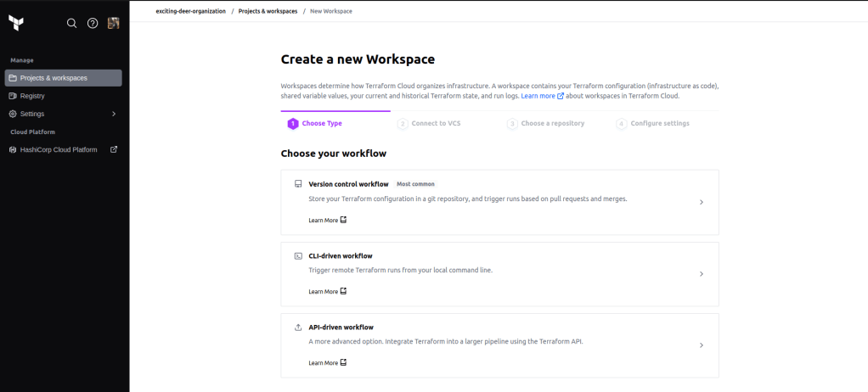Click the Registry icon in sidebar

coord(13,96)
